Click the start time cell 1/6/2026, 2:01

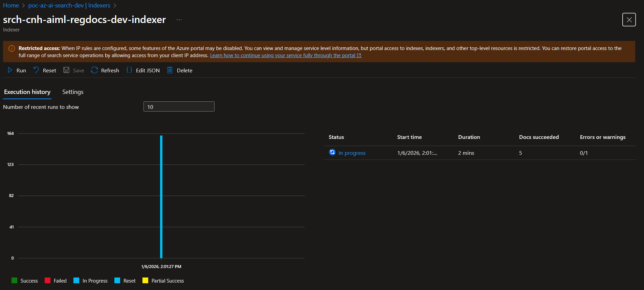tap(417, 153)
